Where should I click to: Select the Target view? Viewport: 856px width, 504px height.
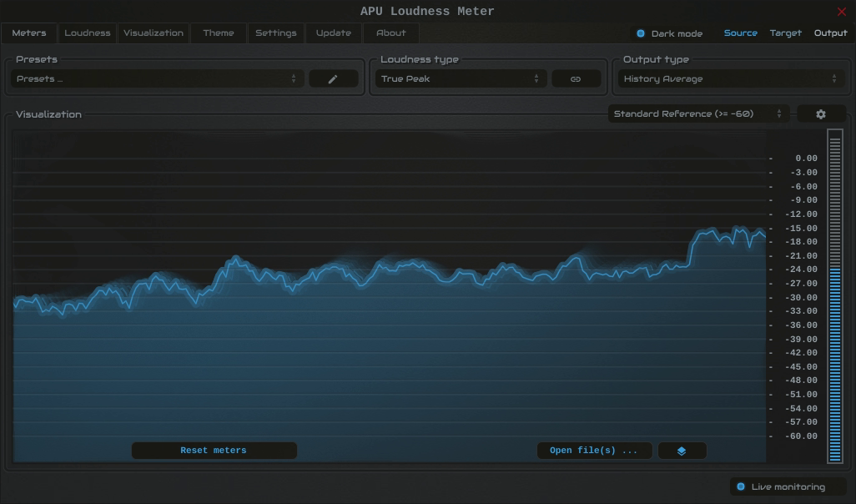coord(786,33)
